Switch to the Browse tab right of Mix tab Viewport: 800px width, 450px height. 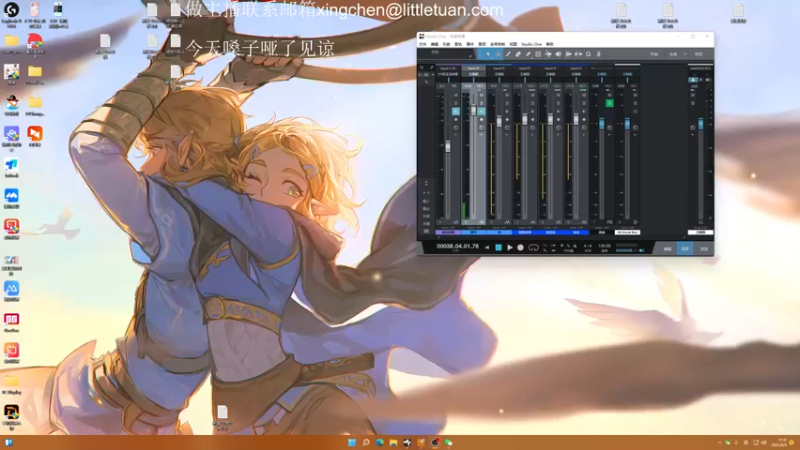pyautogui.click(x=704, y=249)
